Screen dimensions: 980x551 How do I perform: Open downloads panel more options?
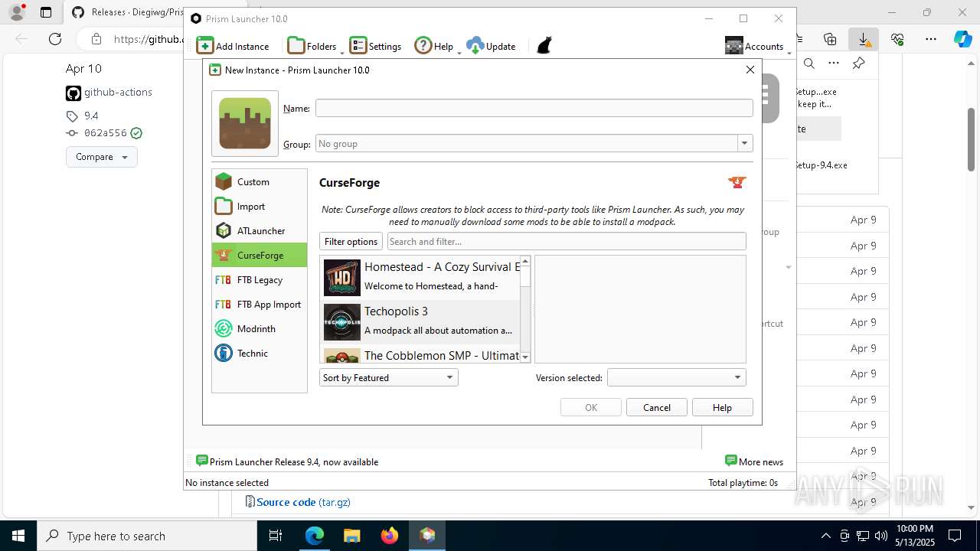tap(834, 64)
